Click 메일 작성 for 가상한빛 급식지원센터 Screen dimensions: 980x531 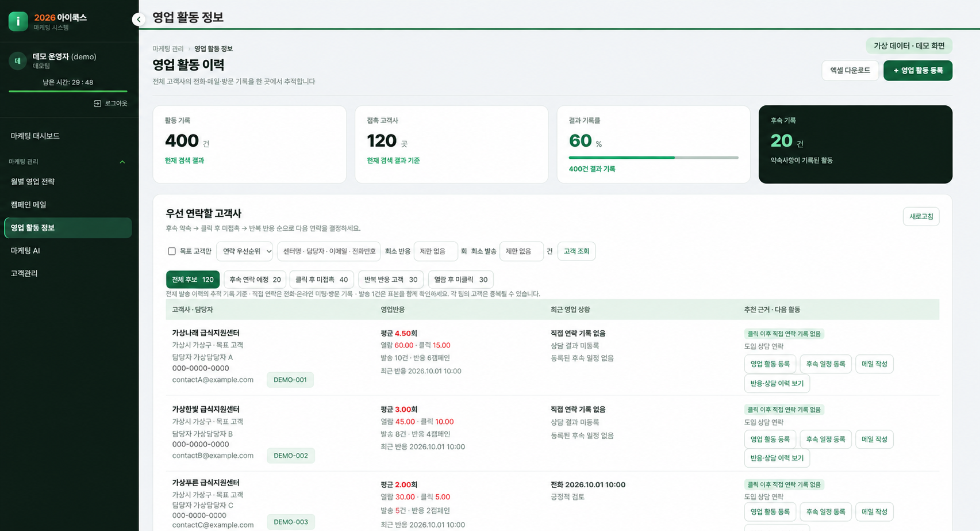tap(874, 440)
